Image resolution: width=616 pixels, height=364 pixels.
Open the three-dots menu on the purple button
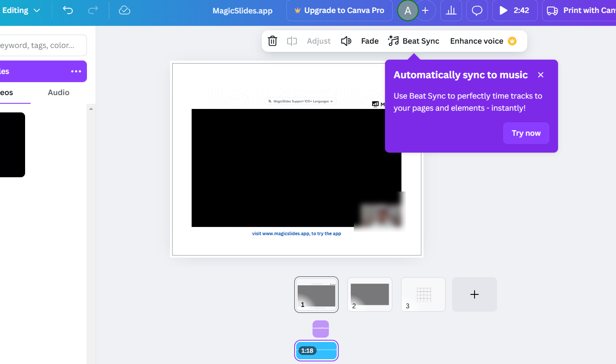tap(76, 71)
